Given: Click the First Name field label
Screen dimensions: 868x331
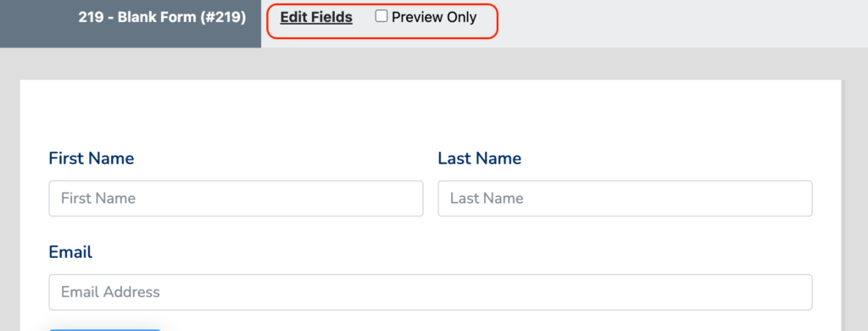Looking at the screenshot, I should point(92,159).
